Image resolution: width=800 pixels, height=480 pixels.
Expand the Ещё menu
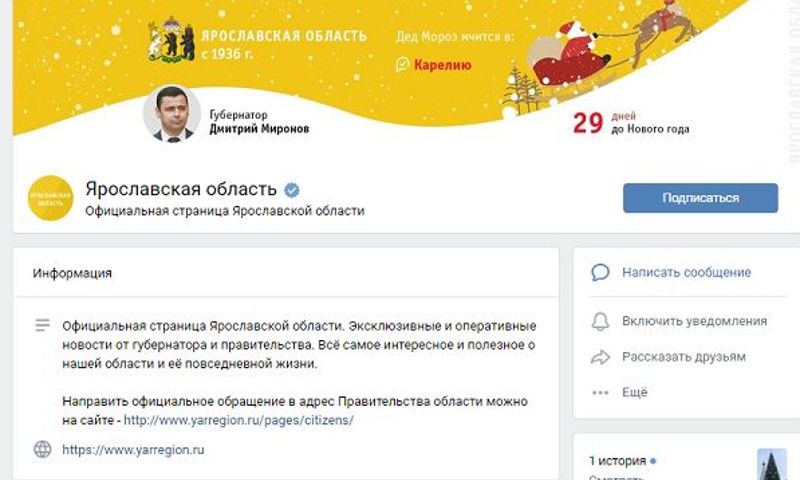635,392
